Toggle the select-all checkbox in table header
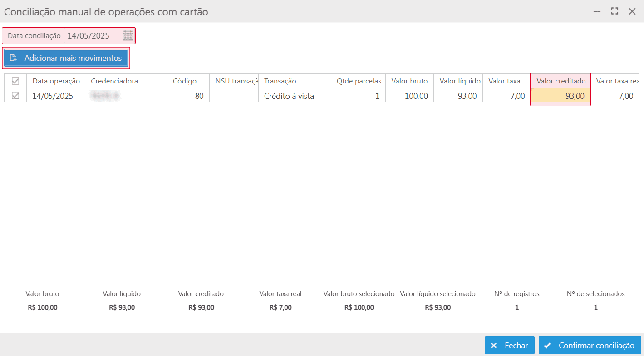Image resolution: width=644 pixels, height=356 pixels. (15, 81)
